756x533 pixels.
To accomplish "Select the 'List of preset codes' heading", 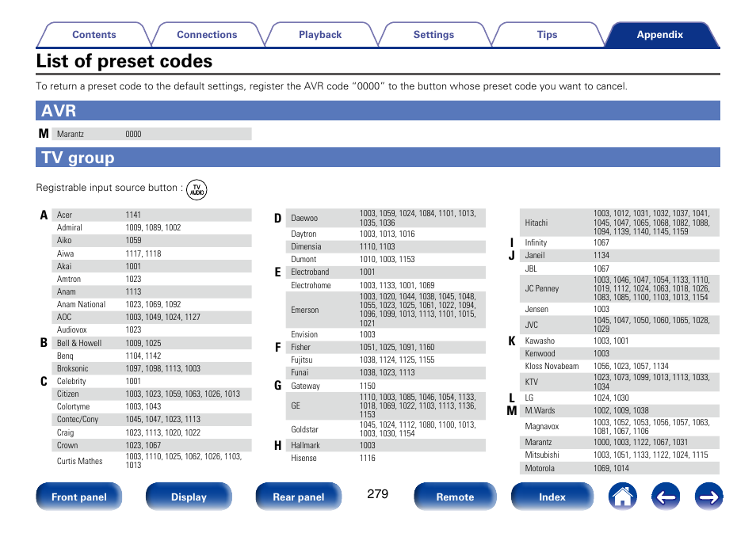I will pyautogui.click(x=124, y=61).
